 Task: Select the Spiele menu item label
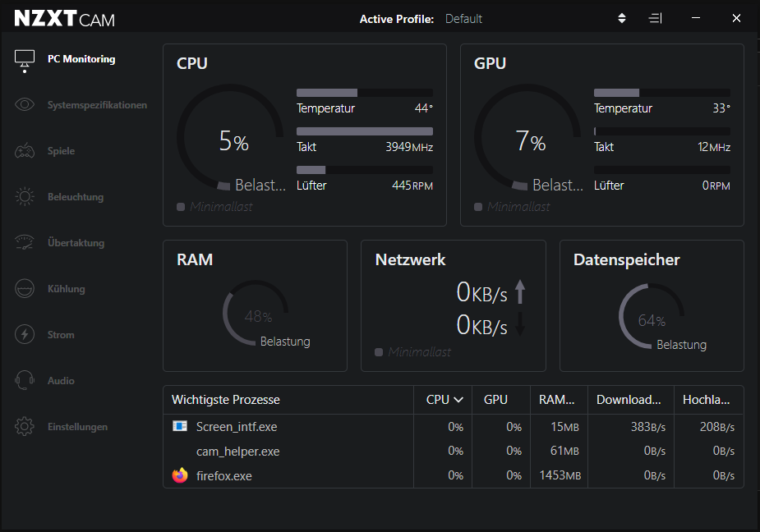tap(61, 151)
